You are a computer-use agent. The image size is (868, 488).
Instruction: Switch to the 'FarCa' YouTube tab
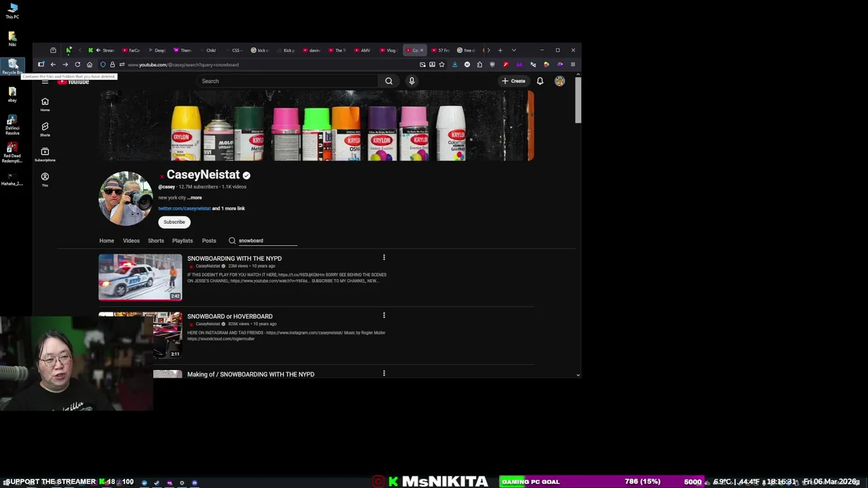pos(131,50)
